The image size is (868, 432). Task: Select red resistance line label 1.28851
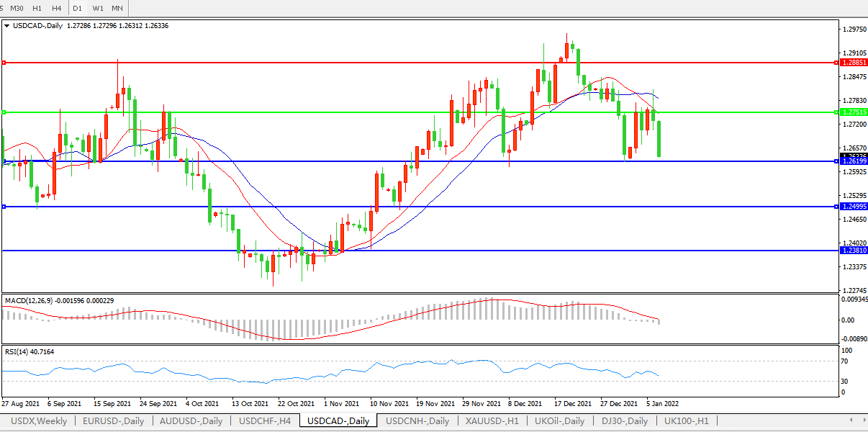click(853, 63)
